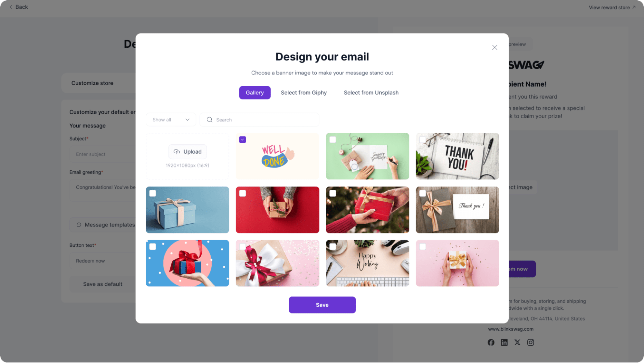Switch to Select from Giphy tab
This screenshot has width=644, height=363.
(x=304, y=92)
